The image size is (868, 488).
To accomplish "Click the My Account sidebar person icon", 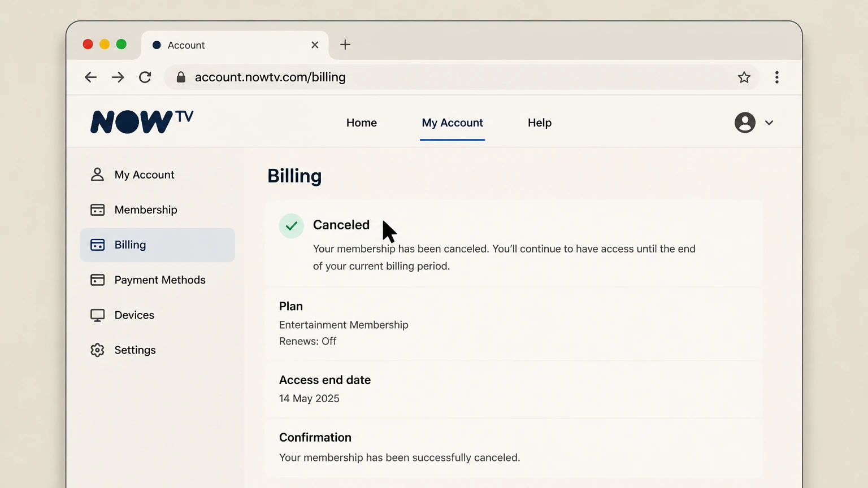I will tap(97, 175).
